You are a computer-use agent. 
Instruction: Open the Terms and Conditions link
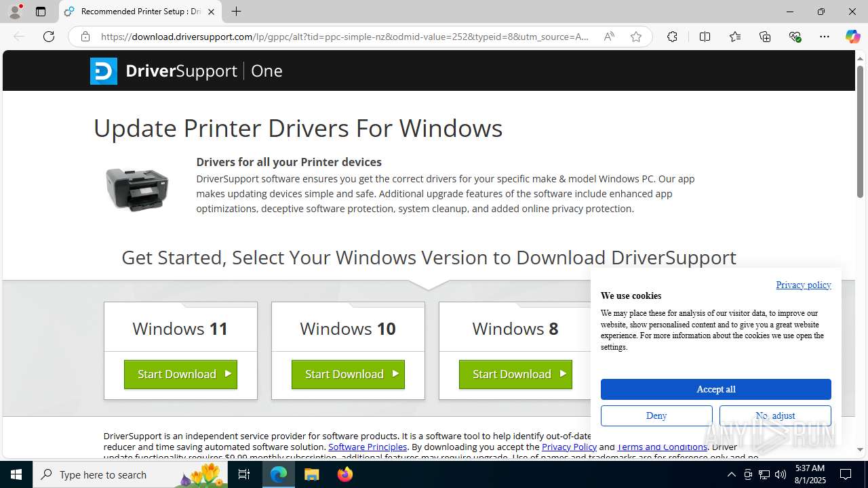coord(662,447)
